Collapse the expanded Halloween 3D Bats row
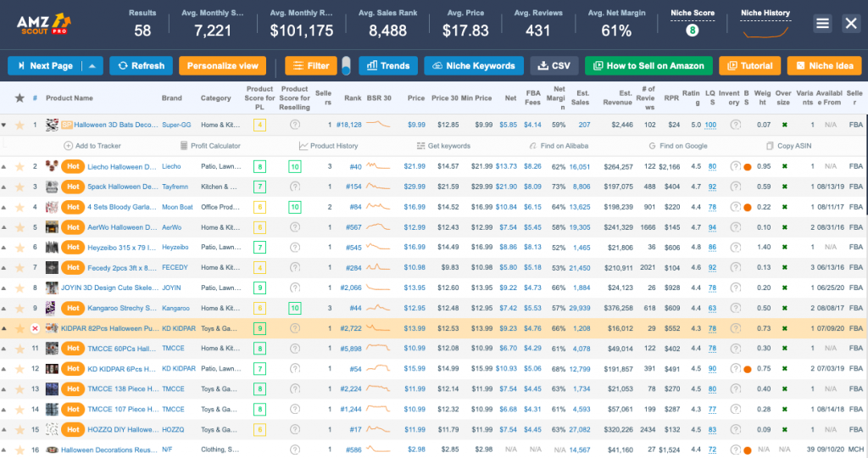868x458 pixels. pyautogui.click(x=5, y=126)
